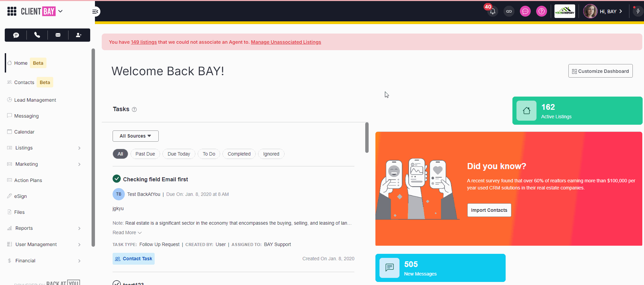Click the link chain icon in header
This screenshot has width=644, height=285.
pos(509,11)
